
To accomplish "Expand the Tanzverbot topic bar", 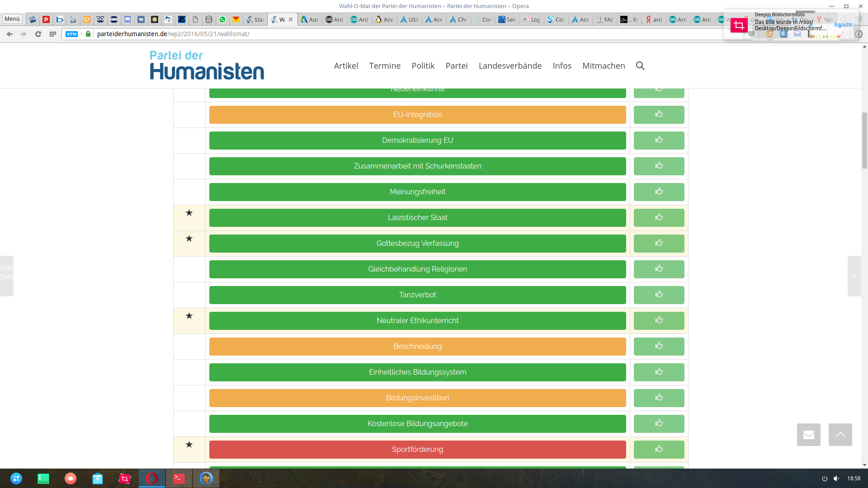I will point(417,295).
